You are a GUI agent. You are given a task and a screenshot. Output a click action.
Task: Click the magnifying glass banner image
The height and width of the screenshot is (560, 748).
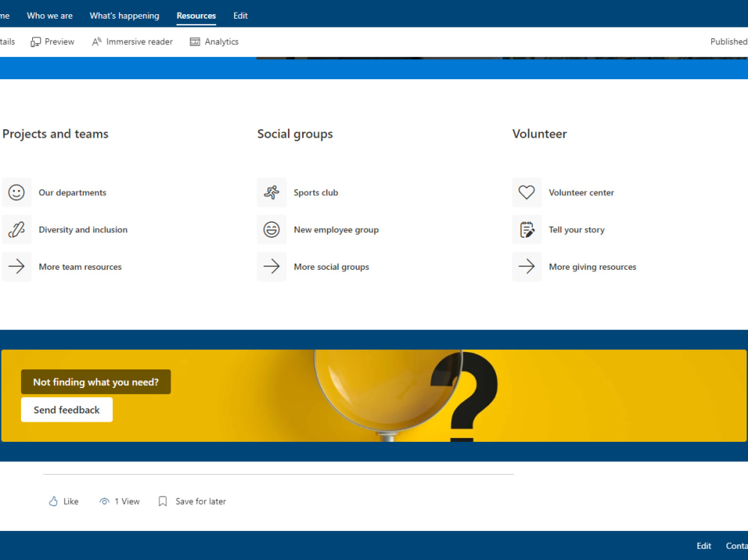coord(374,396)
